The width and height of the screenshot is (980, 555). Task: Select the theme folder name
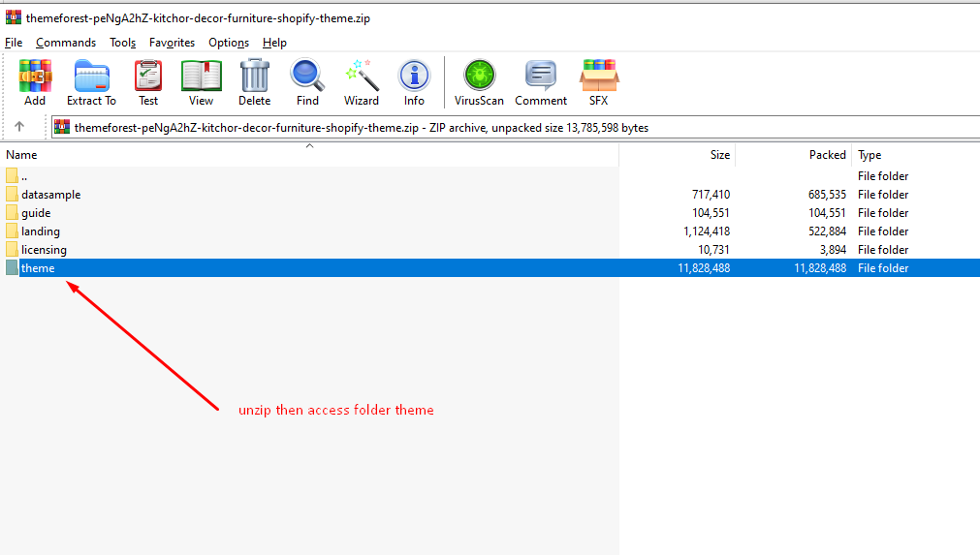pyautogui.click(x=38, y=268)
